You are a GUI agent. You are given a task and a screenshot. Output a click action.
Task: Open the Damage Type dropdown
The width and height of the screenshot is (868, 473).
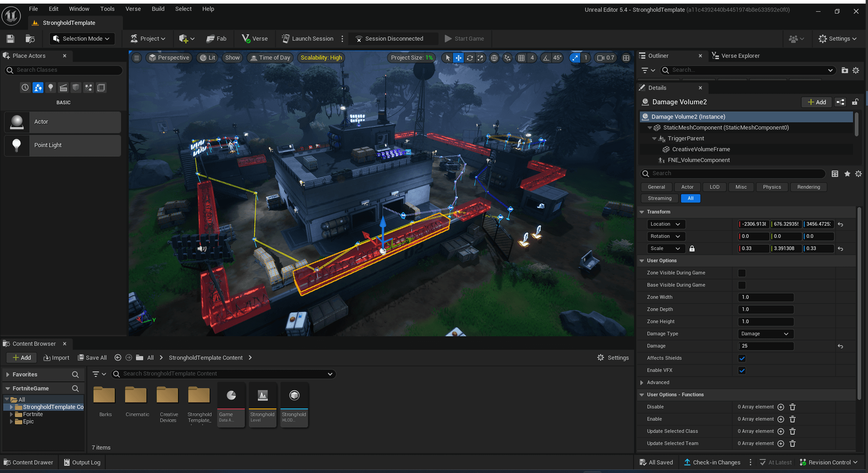pyautogui.click(x=765, y=334)
